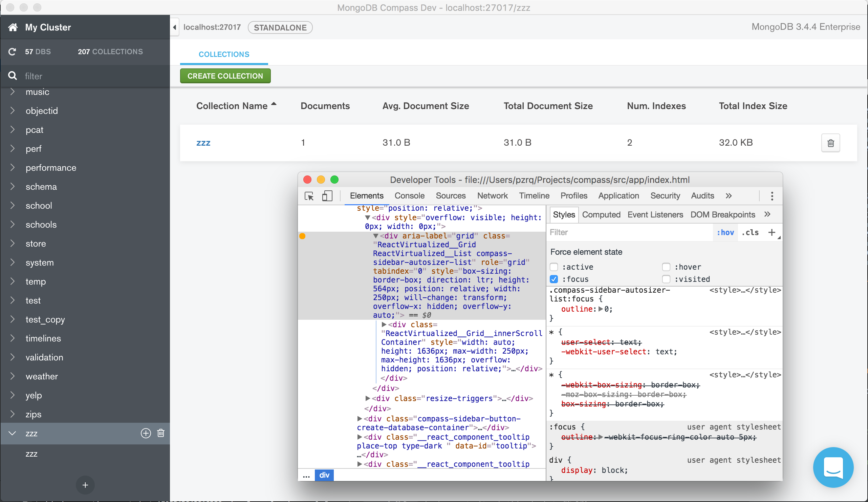Collapse the sidebar with the arrow toggle
The image size is (868, 502).
tap(175, 27)
